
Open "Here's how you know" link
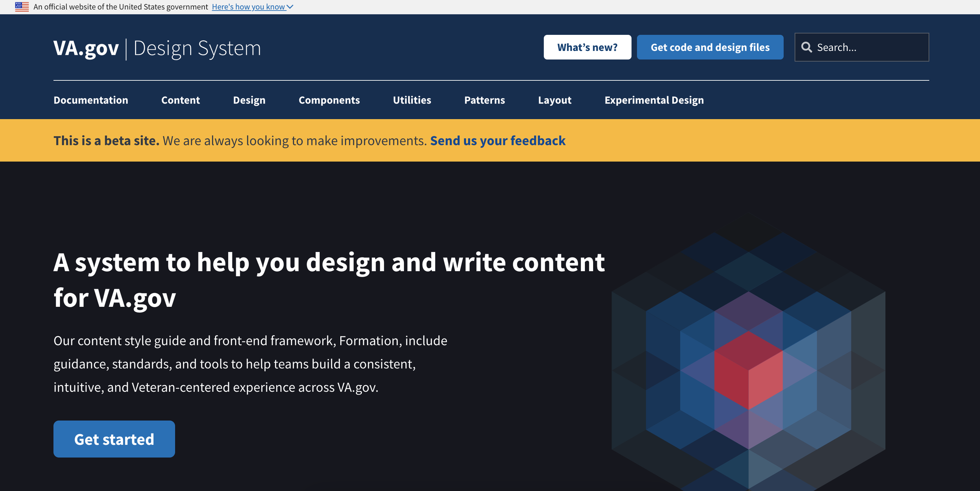click(248, 7)
